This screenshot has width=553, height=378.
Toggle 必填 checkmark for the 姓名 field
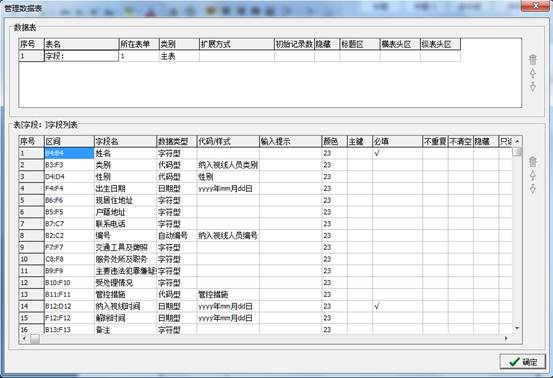[x=397, y=153]
